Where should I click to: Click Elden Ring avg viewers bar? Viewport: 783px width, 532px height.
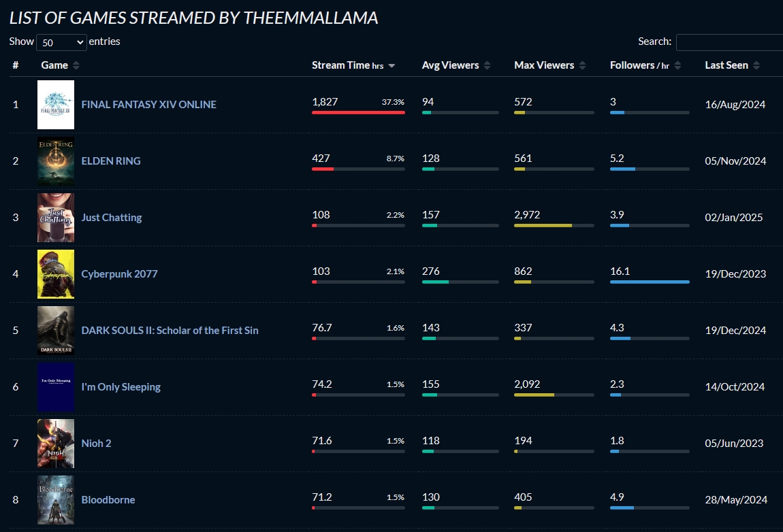[460, 169]
